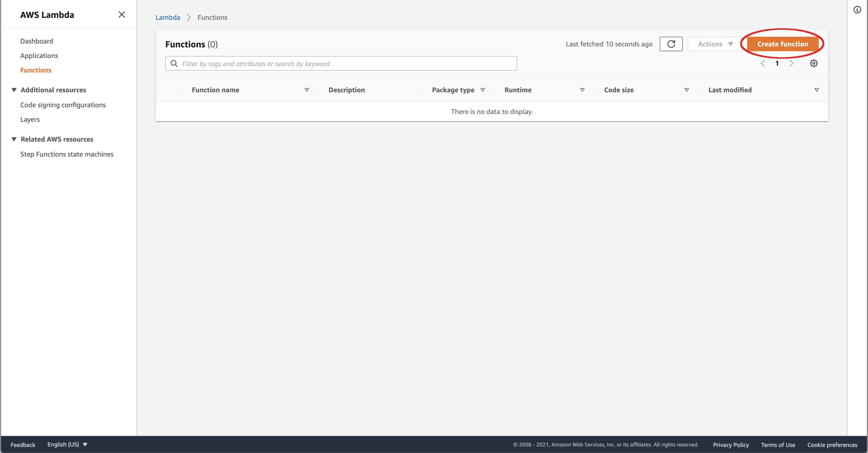Open the Feedback link in footer
This screenshot has height=453, width=868.
point(23,445)
